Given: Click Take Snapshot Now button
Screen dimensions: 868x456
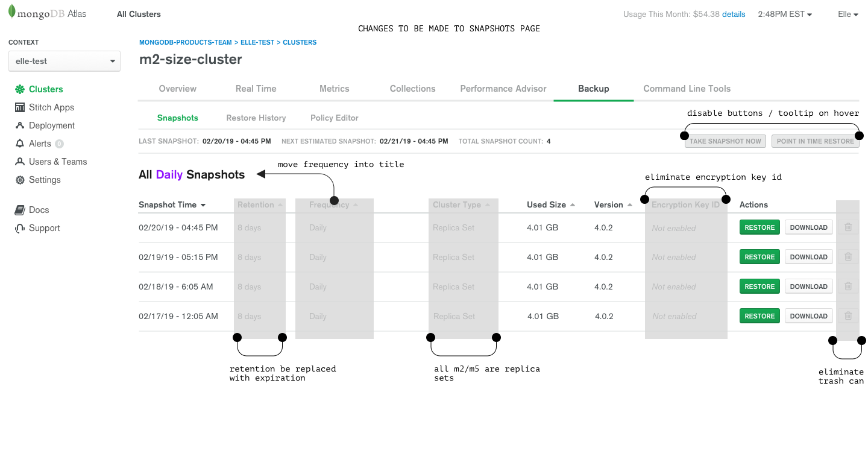Looking at the screenshot, I should [x=725, y=141].
